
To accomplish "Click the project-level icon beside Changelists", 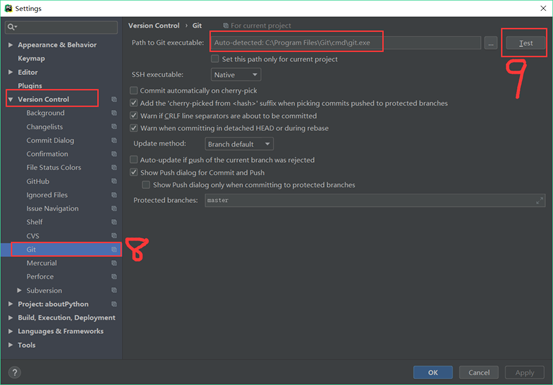I will [114, 127].
